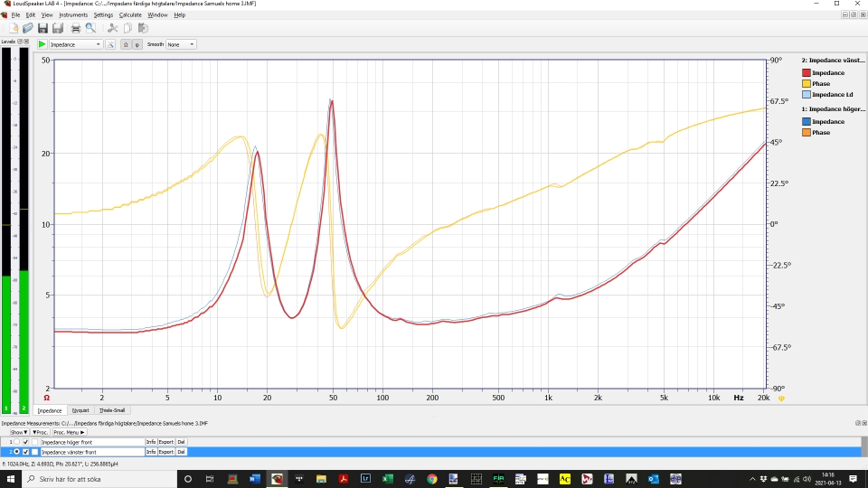This screenshot has height=488, width=868.
Task: Open Lightroom from the taskbar
Action: [x=365, y=479]
